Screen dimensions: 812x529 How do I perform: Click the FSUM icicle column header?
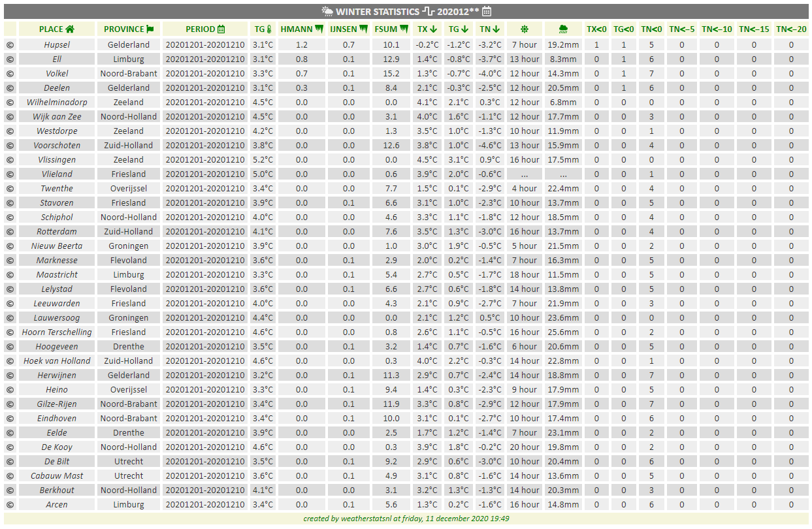click(x=391, y=29)
